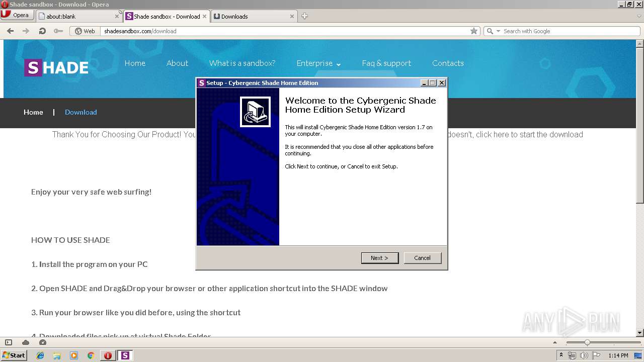Viewport: 644px width, 362px height.
Task: Close the Downloads tab
Action: click(x=292, y=16)
